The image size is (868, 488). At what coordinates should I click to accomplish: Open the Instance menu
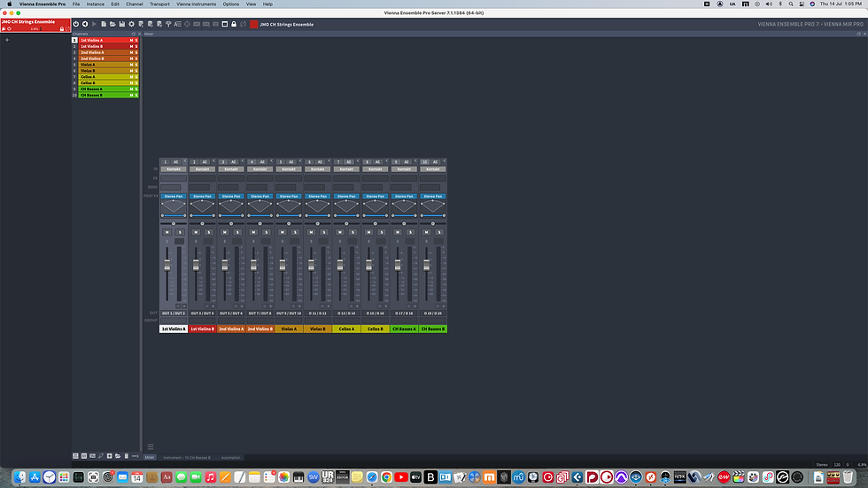pyautogui.click(x=96, y=4)
